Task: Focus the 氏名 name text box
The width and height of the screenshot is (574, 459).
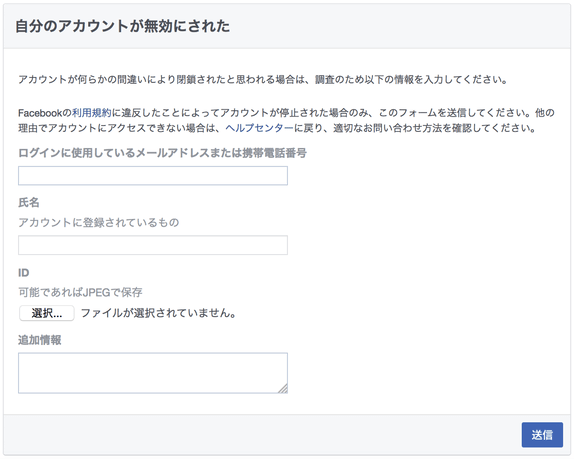Action: tap(153, 245)
